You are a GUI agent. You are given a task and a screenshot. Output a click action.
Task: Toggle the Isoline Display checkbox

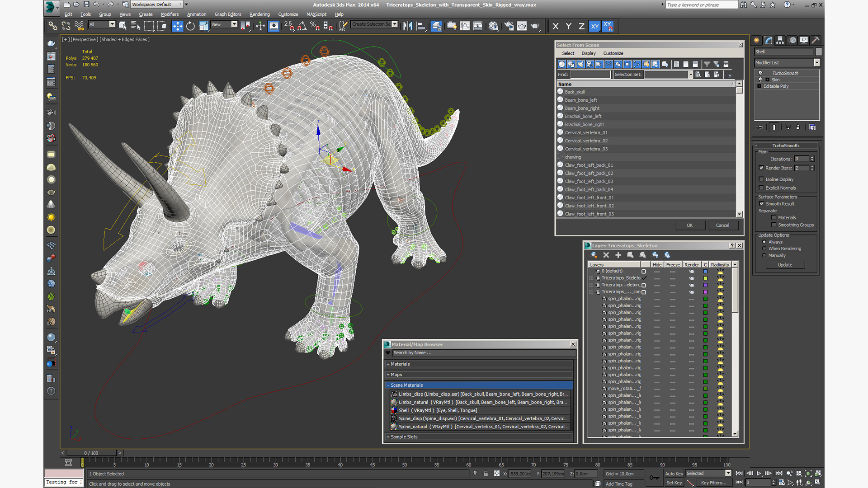tap(761, 179)
